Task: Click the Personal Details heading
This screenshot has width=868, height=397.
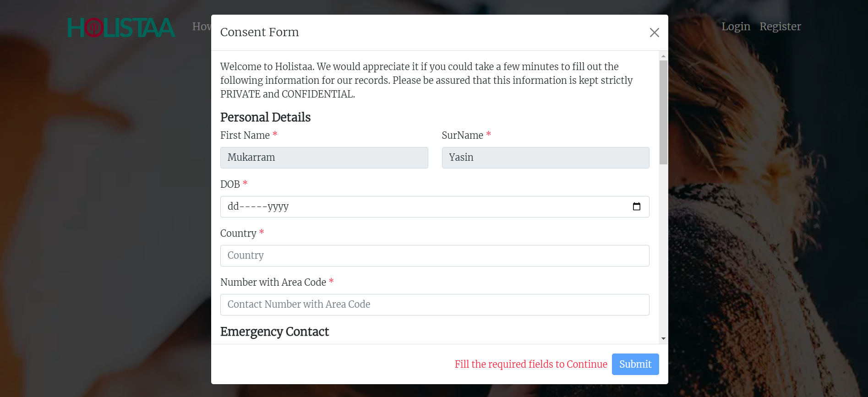Action: 265,117
